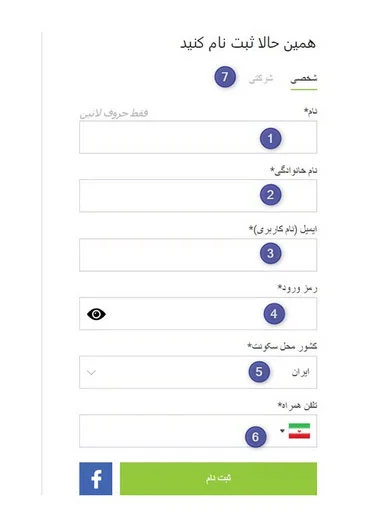The image size is (390, 529).
Task: Click numbered marker 7 near tabs
Action: pyautogui.click(x=225, y=77)
